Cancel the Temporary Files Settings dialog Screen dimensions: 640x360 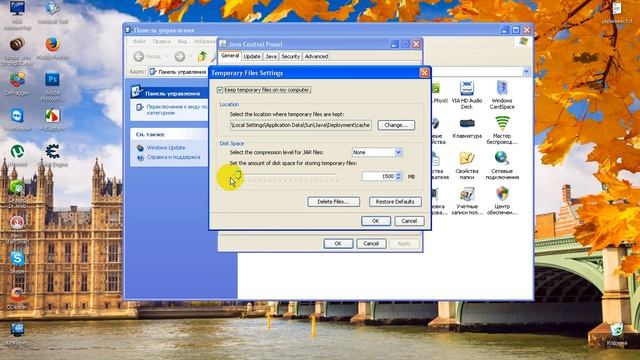point(409,221)
